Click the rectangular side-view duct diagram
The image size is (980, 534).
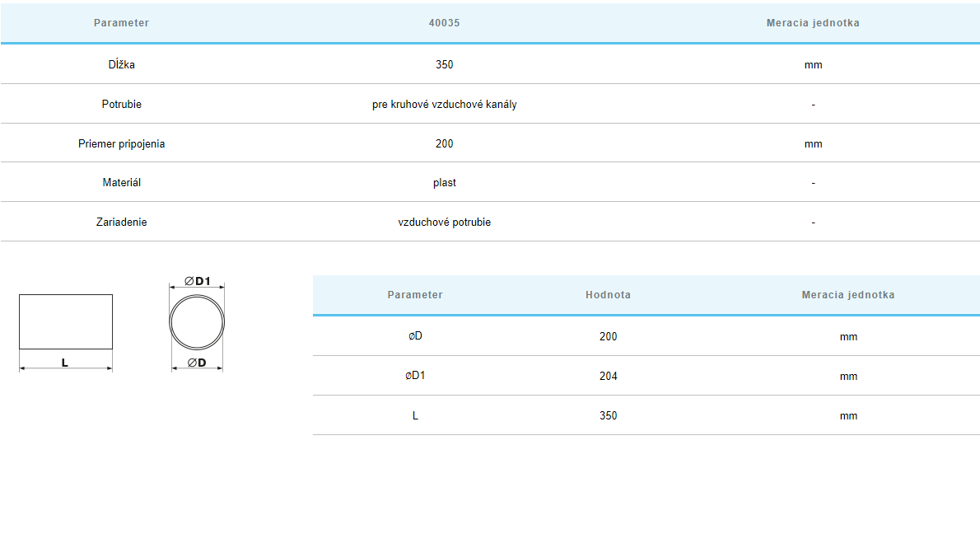66,321
